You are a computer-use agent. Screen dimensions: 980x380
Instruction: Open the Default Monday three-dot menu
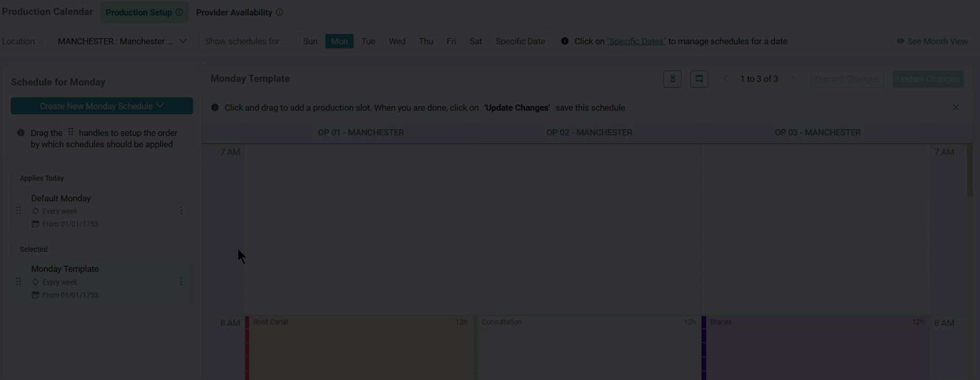click(x=181, y=211)
